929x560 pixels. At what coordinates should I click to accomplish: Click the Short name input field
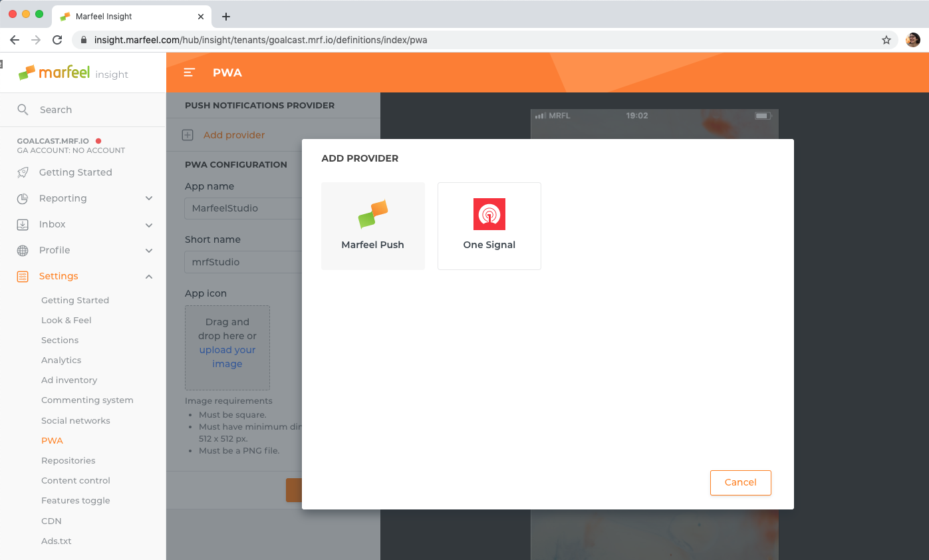tap(243, 262)
